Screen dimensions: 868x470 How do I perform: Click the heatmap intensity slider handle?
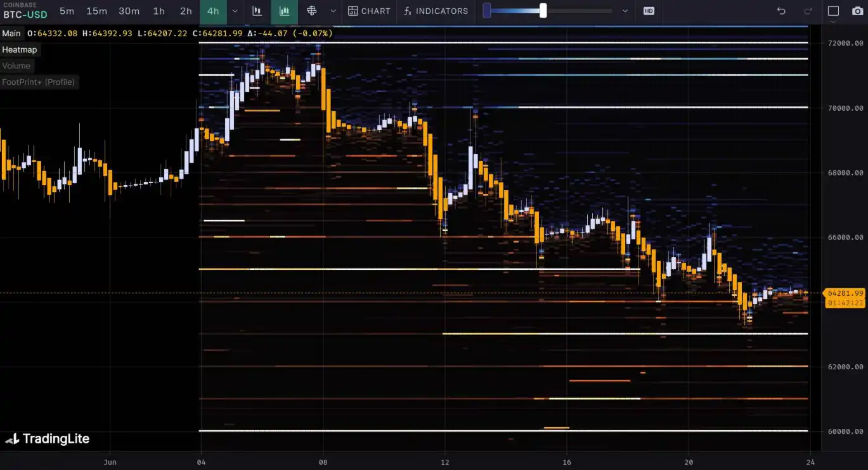tap(543, 11)
